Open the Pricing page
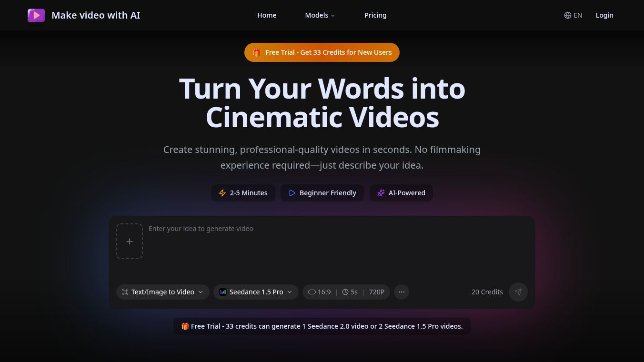Viewport: 644px width, 362px height. pos(375,15)
